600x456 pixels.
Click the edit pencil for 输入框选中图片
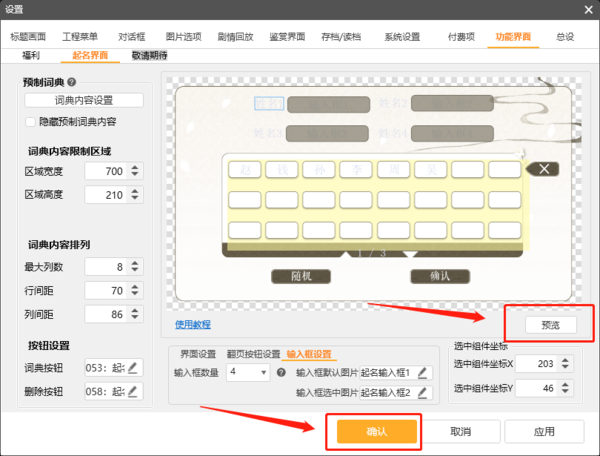[422, 392]
